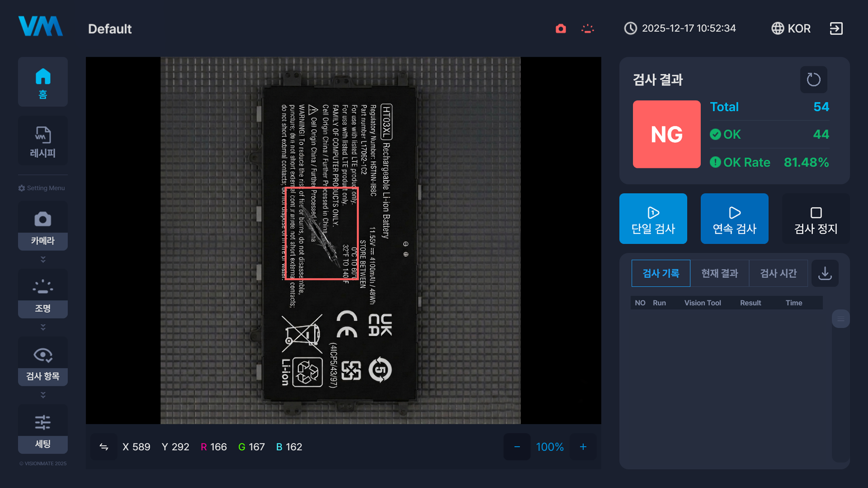The image size is (868, 488).
Task: Increase image zoom with plus button
Action: point(583,447)
